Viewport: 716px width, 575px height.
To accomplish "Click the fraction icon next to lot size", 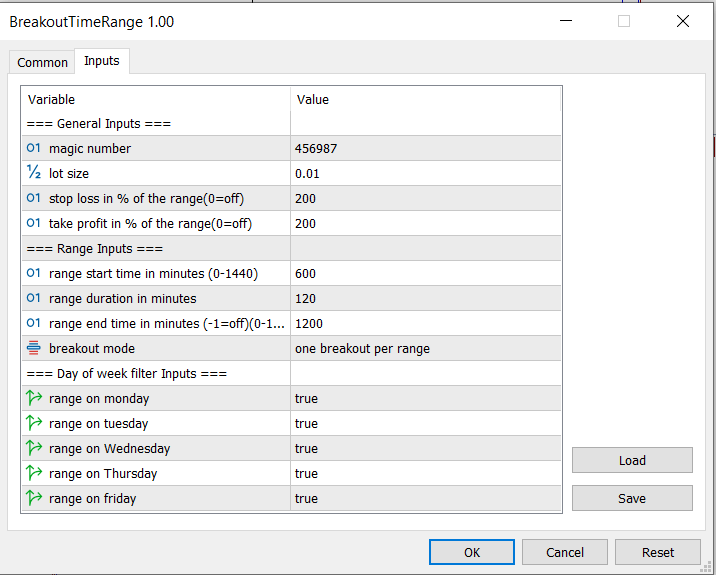I will (34, 173).
